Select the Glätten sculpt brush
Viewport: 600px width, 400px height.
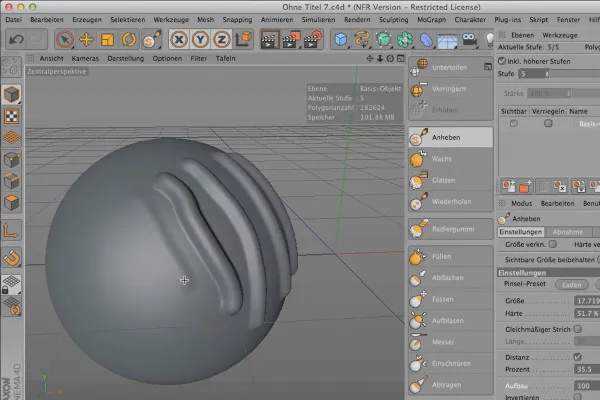(450, 180)
